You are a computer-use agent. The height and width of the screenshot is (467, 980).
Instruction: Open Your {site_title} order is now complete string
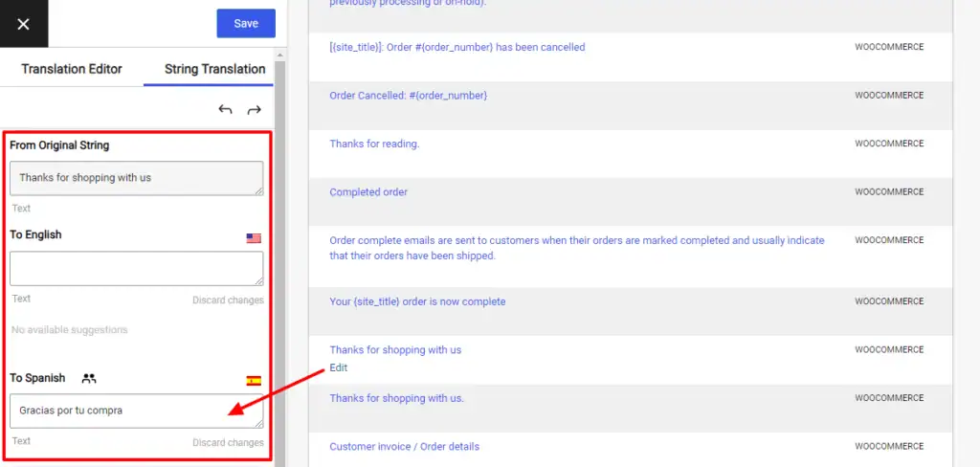pyautogui.click(x=417, y=301)
